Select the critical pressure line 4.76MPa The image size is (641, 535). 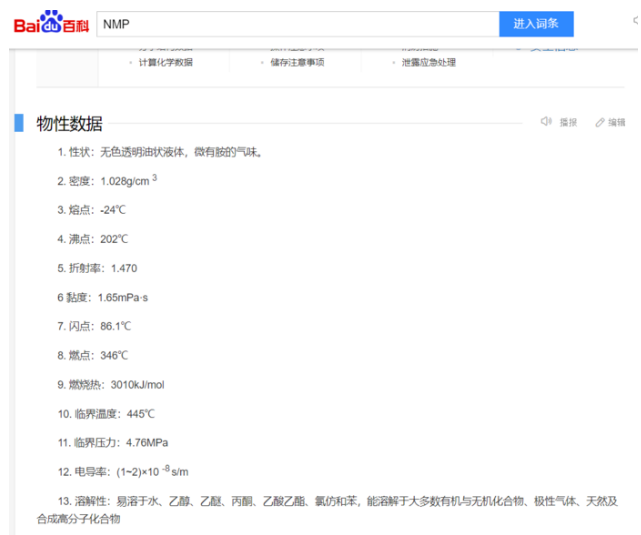point(113,443)
